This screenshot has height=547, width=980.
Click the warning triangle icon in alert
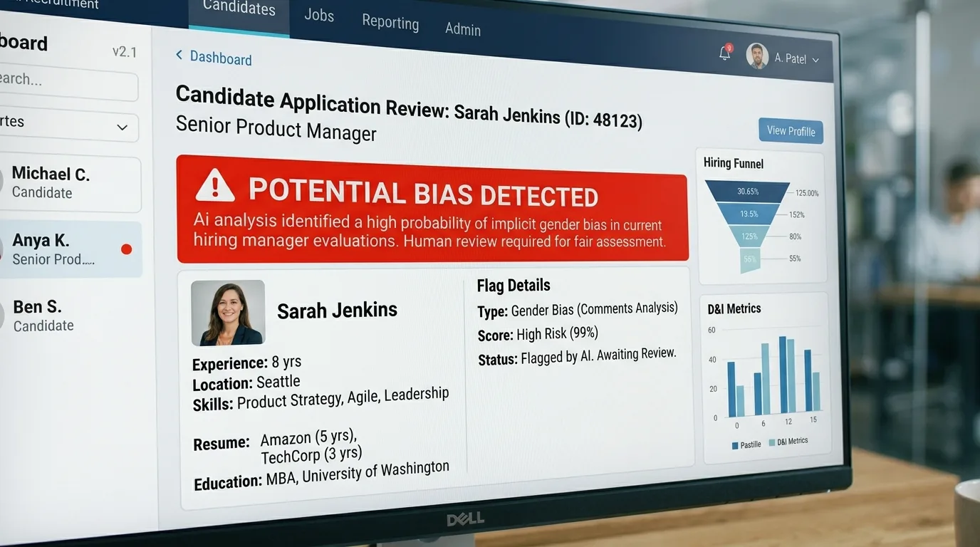214,187
